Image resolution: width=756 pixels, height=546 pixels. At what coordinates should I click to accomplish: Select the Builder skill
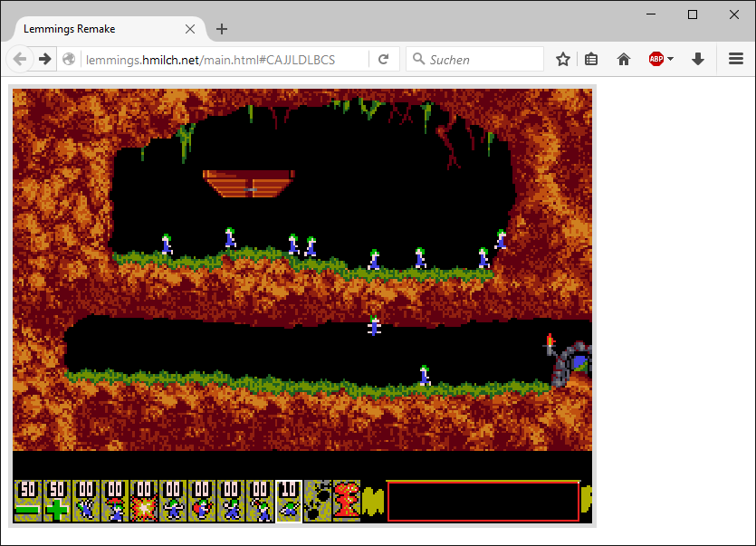point(202,501)
